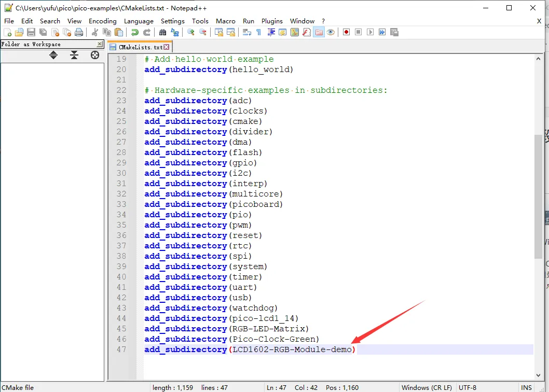Open the Language menu

(139, 21)
